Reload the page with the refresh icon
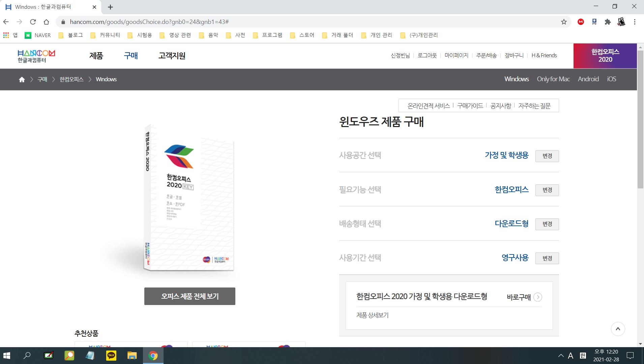 (x=33, y=22)
